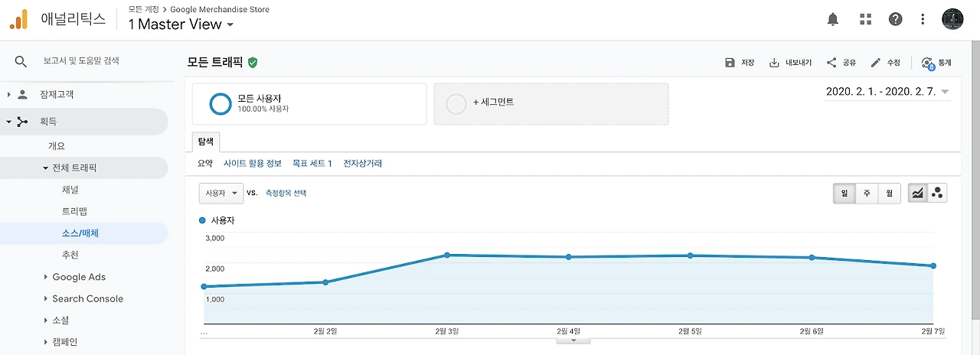This screenshot has height=355, width=980.
Task: Open 소스/매체 report in sidebar
Action: (x=80, y=233)
